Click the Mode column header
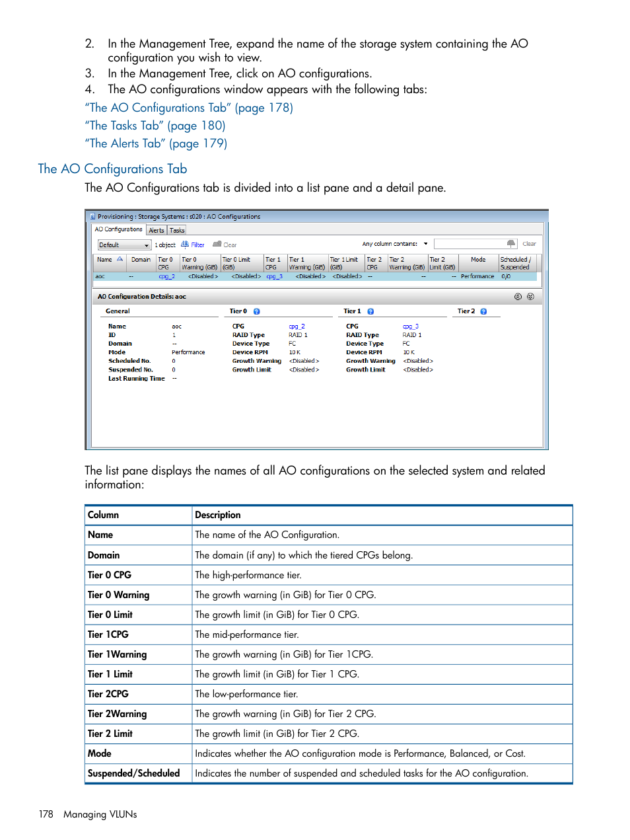The image size is (630, 840). coord(478,263)
